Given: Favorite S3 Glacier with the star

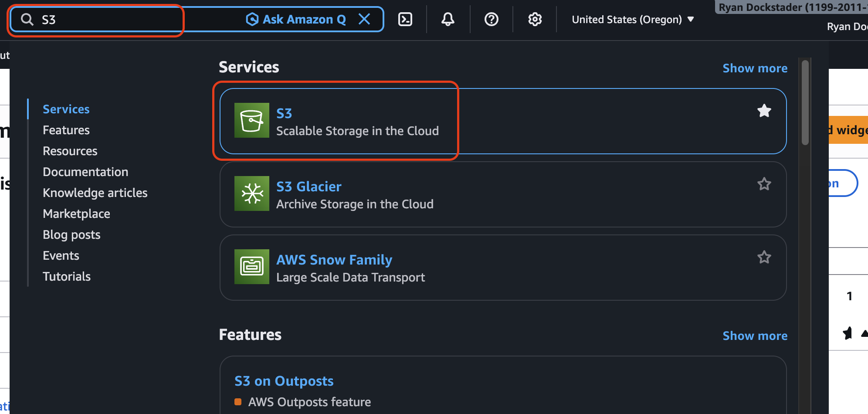Looking at the screenshot, I should pos(764,184).
